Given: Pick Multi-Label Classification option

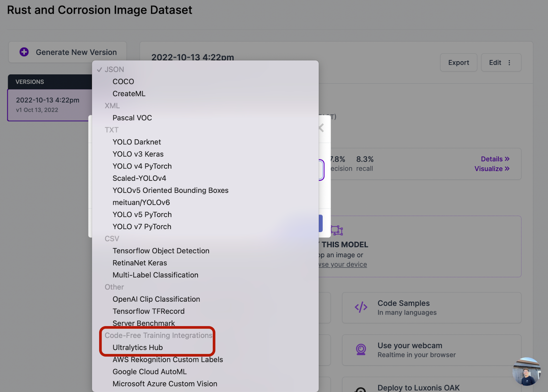Looking at the screenshot, I should [155, 275].
